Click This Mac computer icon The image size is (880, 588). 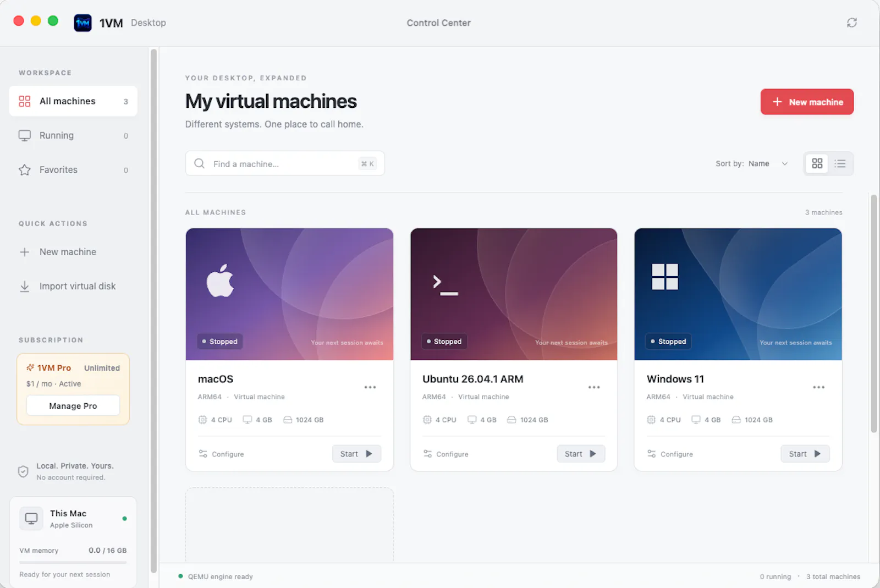click(x=31, y=519)
